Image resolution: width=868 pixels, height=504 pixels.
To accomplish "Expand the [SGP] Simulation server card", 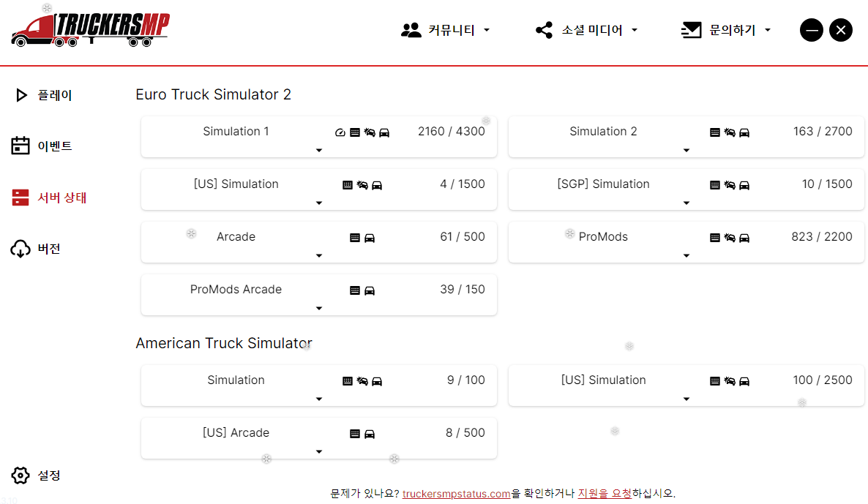I will [686, 203].
